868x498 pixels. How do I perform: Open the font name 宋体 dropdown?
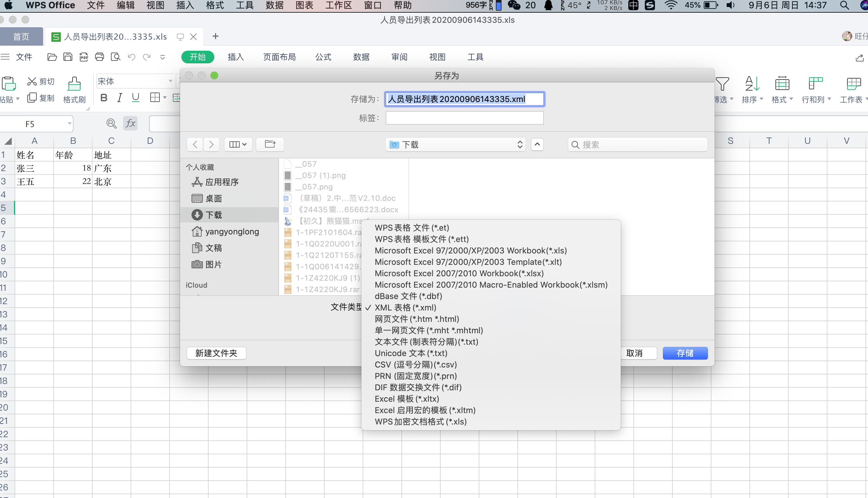tap(170, 81)
